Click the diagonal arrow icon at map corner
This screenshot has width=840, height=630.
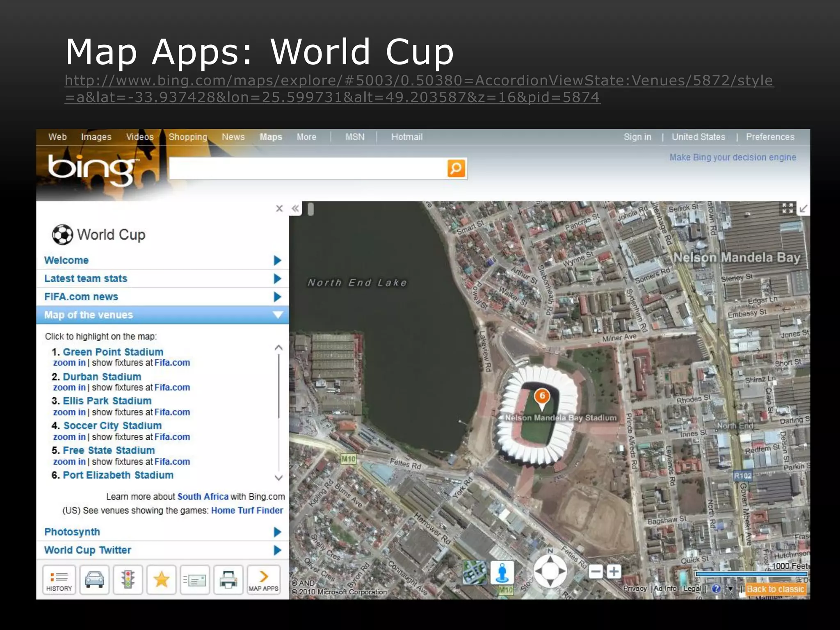(803, 208)
